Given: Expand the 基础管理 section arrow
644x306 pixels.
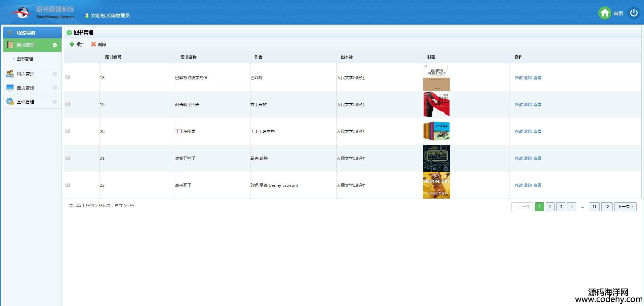Looking at the screenshot, I should coord(55,102).
